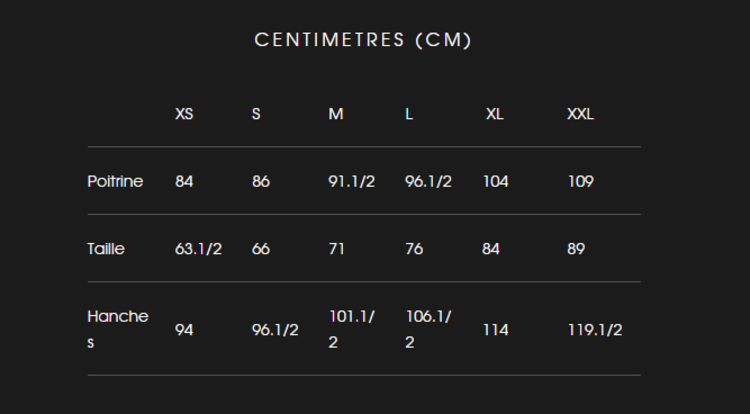Viewport: 750px width, 414px height.
Task: Click the 109 Poitrine XXL value
Action: click(580, 181)
